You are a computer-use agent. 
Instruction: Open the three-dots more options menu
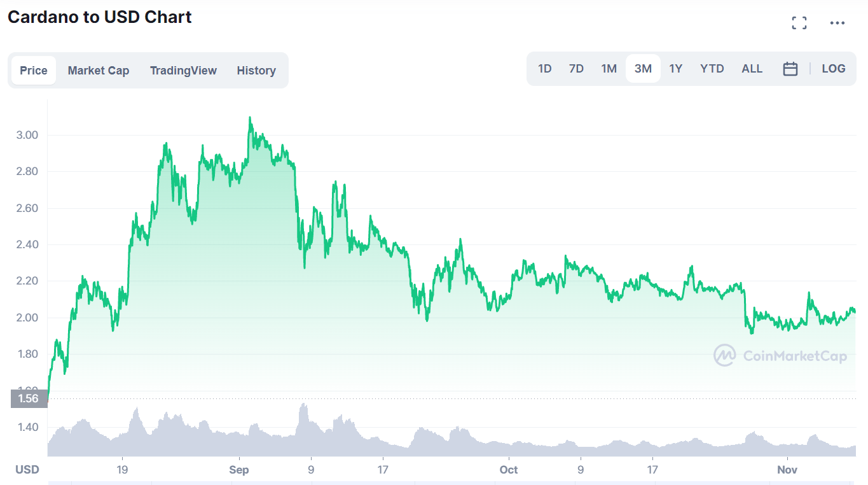[837, 24]
